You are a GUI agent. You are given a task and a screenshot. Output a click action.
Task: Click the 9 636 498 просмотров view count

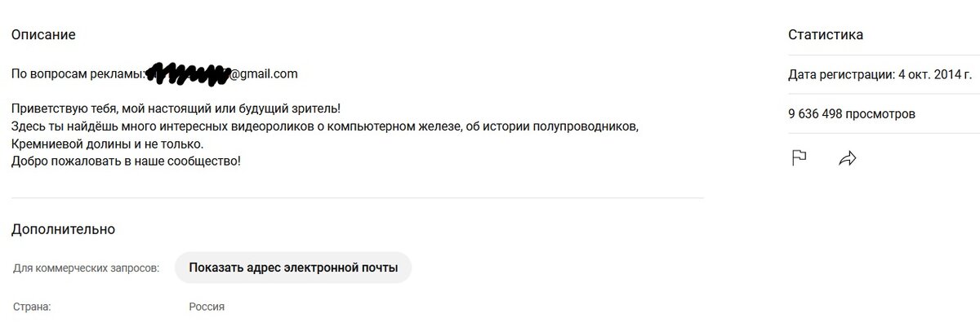click(x=852, y=114)
